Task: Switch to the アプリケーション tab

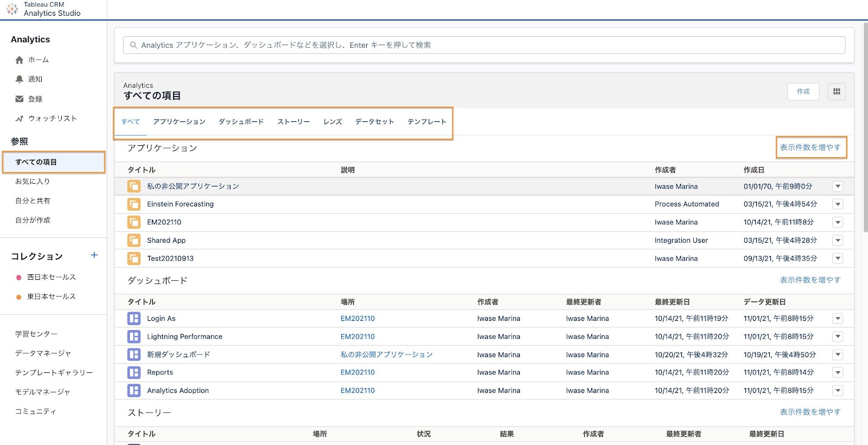Action: coord(179,122)
